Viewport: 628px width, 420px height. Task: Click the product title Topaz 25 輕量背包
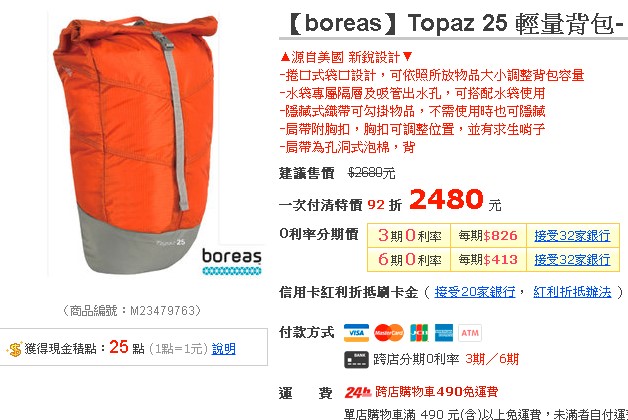click(x=515, y=23)
